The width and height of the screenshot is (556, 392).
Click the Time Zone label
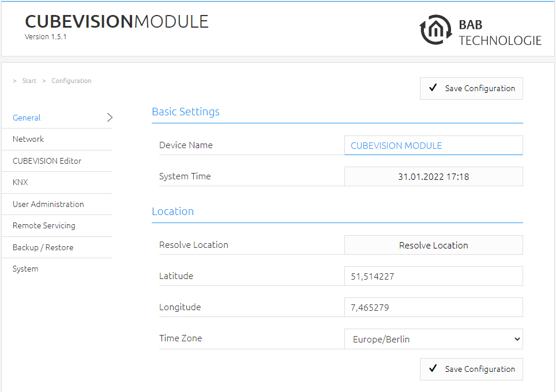tap(181, 338)
